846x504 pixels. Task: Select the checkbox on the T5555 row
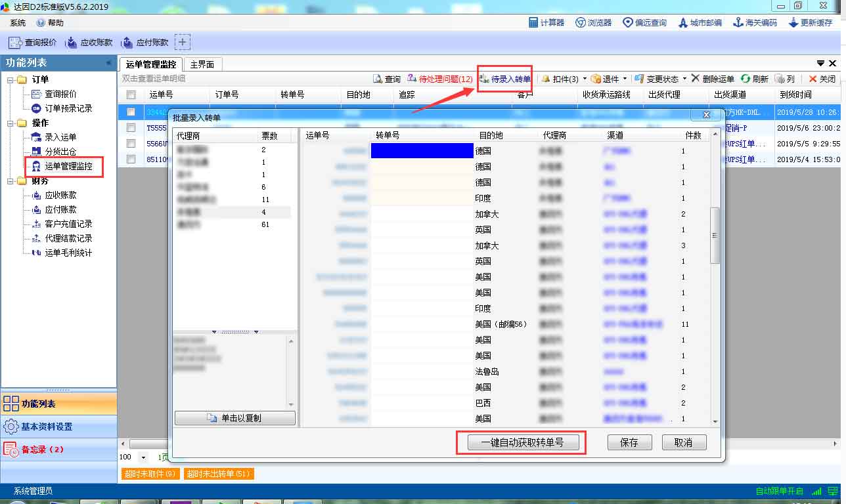[x=131, y=128]
